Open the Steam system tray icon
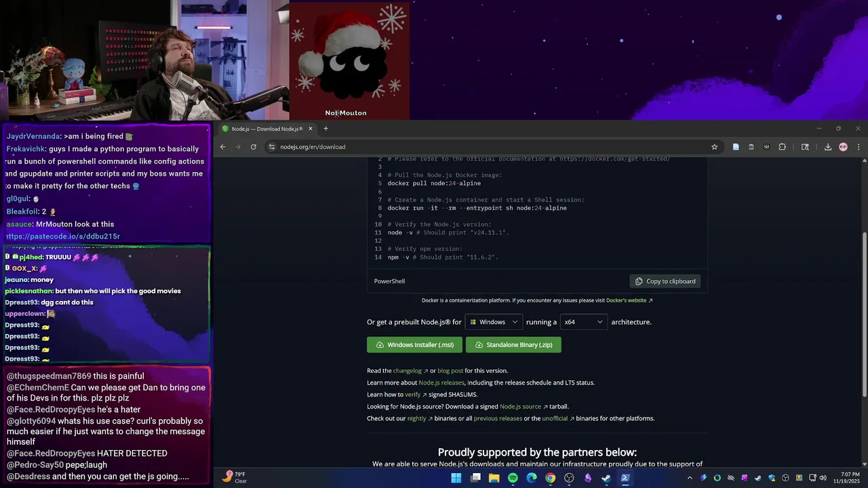The height and width of the screenshot is (488, 868). [758, 478]
